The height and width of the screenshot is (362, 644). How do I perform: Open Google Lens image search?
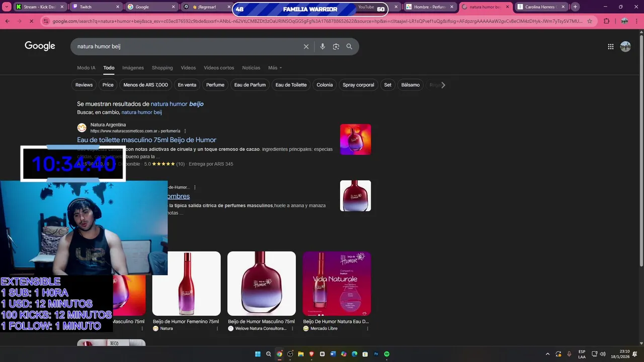click(x=336, y=46)
